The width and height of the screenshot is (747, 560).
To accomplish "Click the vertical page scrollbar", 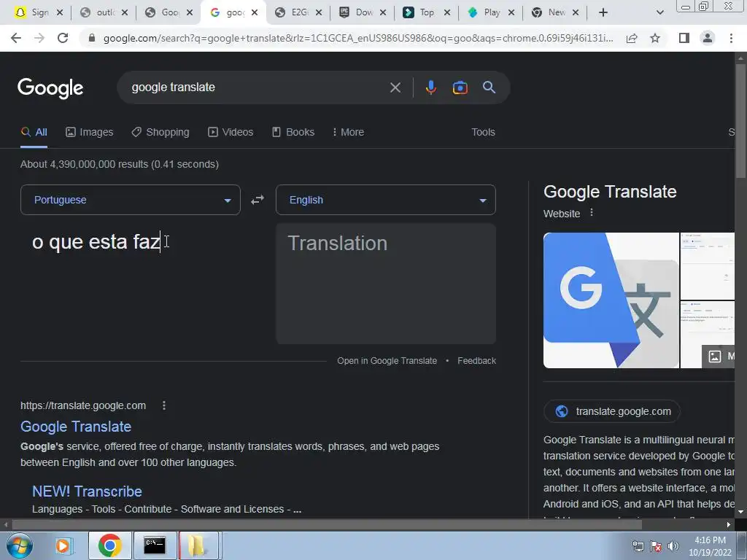I will click(740, 120).
